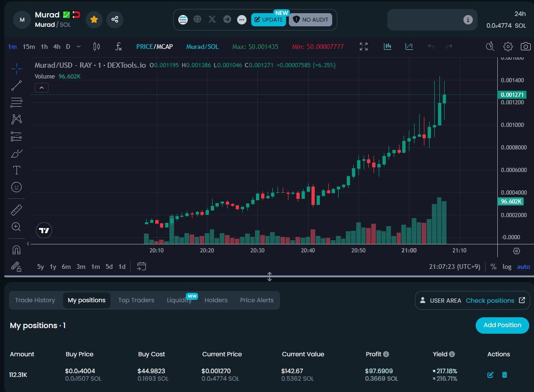Select the 1m timeframe
This screenshot has width=534, height=392.
click(13, 47)
